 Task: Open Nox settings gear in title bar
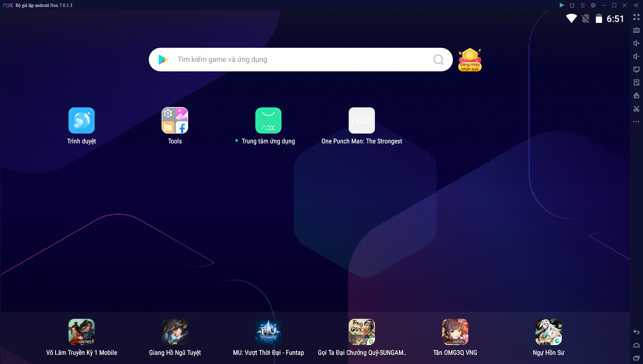(x=593, y=5)
